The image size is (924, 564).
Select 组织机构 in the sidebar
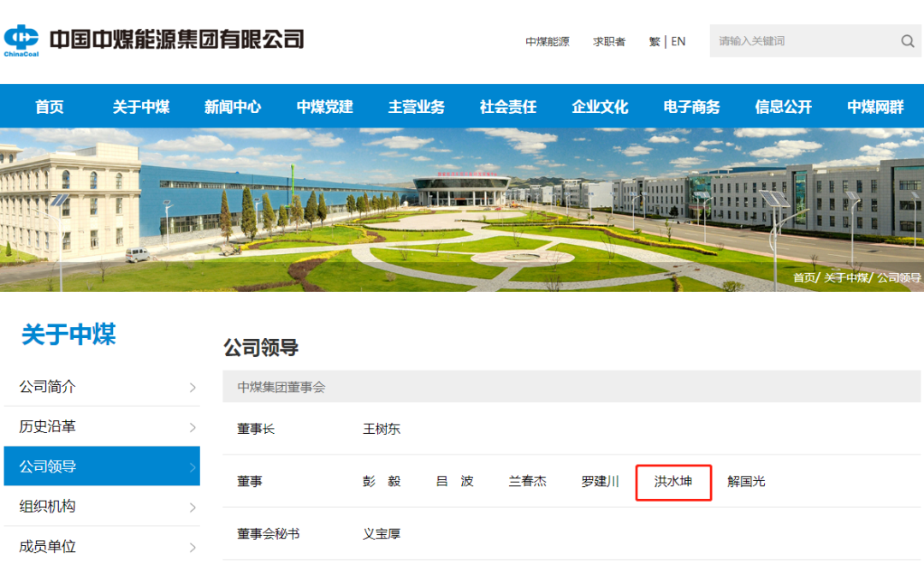(102, 507)
